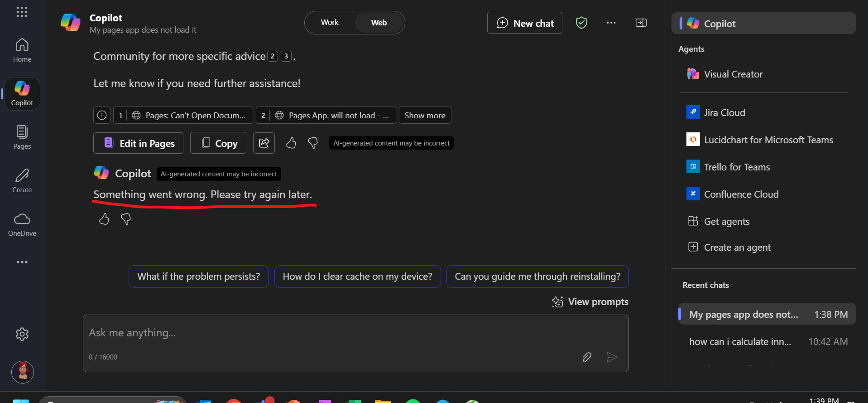Start a New chat

click(x=525, y=23)
